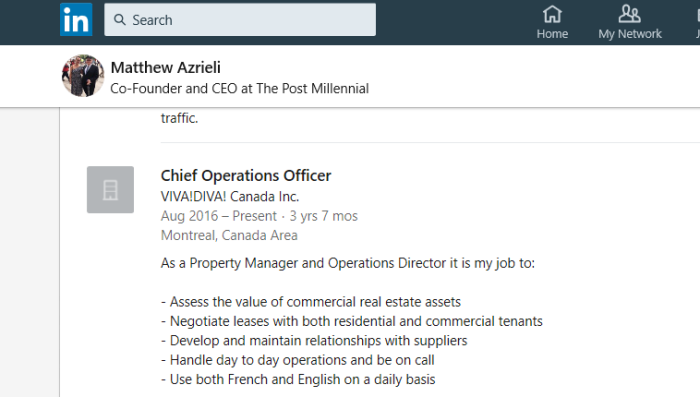
Task: Click the LinkedIn logo icon
Action: click(x=76, y=20)
